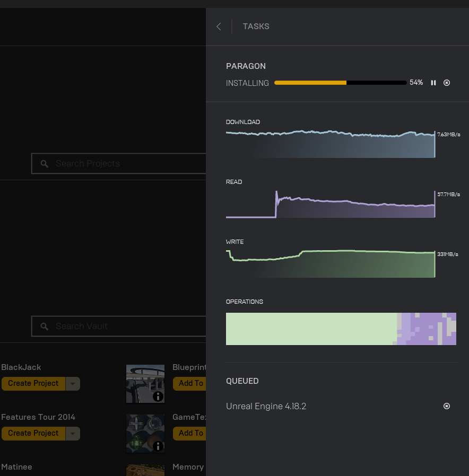The image size is (469, 476).
Task: Close the Tasks panel with back arrow
Action: 219,27
